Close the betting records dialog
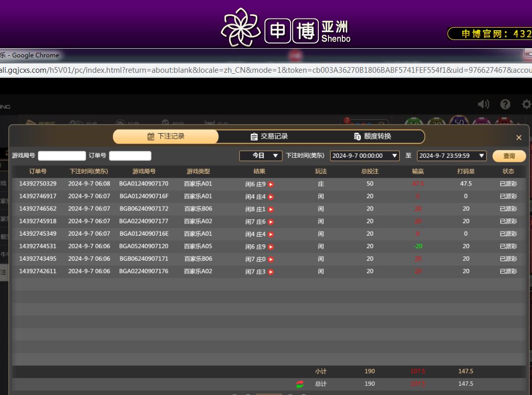The image size is (532, 395). [x=519, y=138]
